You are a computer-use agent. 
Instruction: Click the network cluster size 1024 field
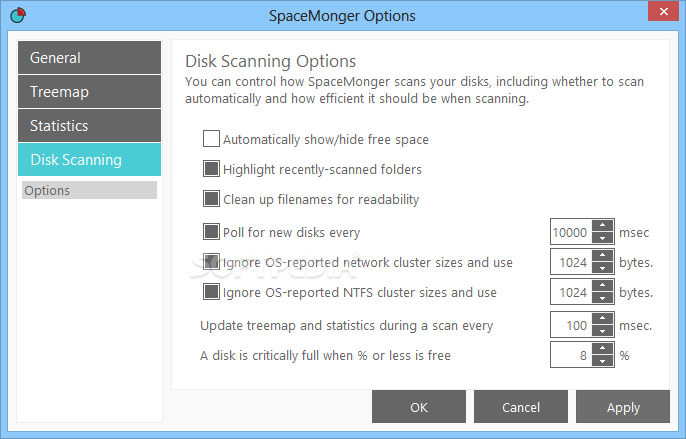(x=571, y=262)
